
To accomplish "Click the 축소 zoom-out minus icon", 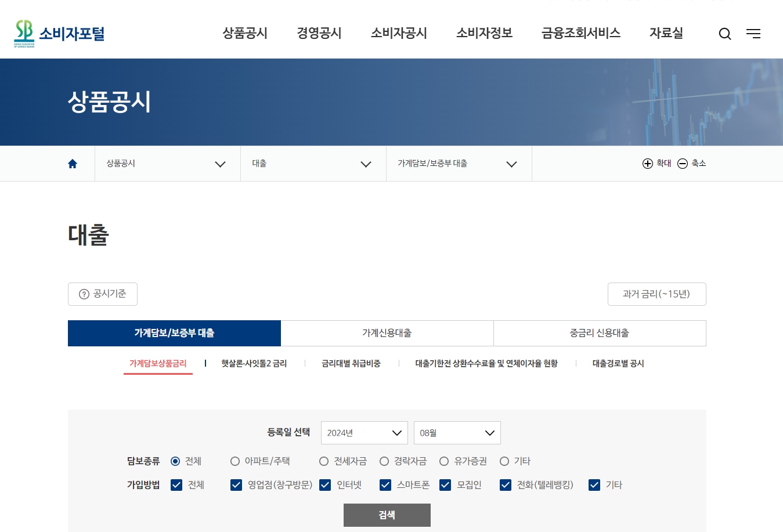I will point(682,163).
